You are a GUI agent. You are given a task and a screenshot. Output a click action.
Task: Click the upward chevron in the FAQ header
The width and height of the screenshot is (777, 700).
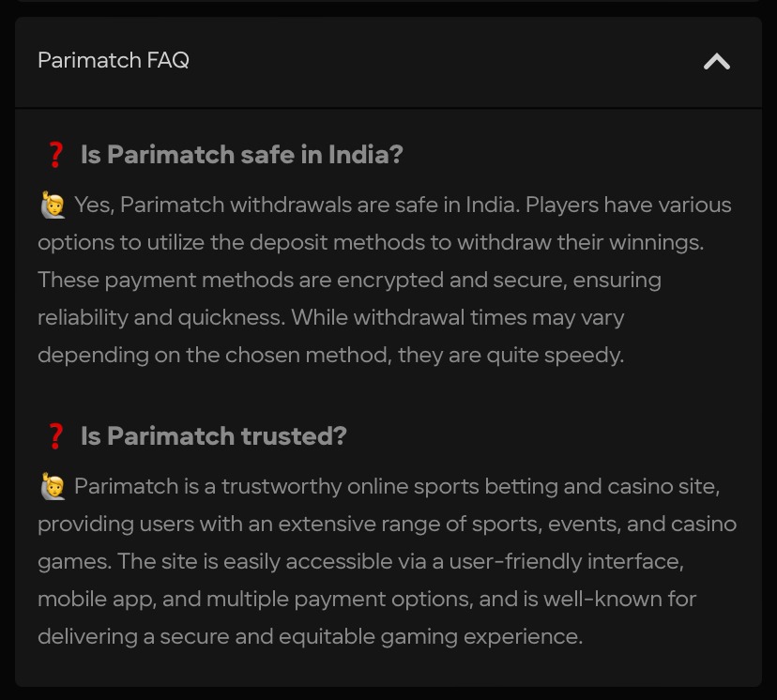716,61
